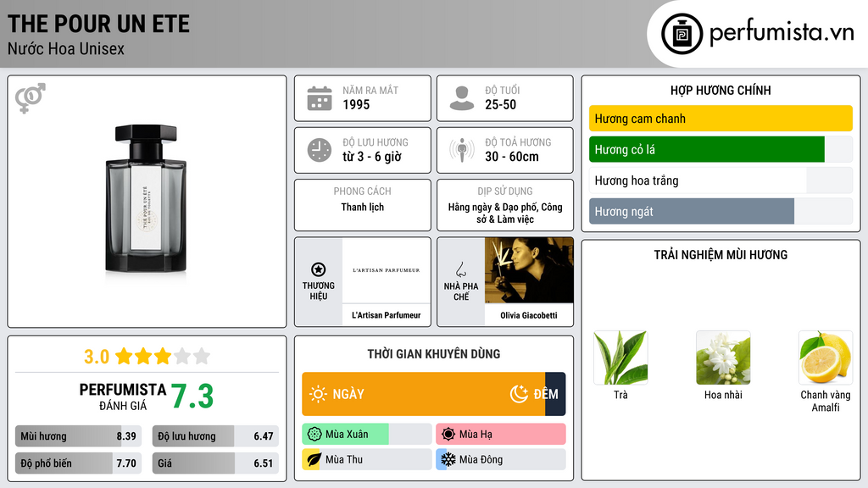Image resolution: width=868 pixels, height=488 pixels.
Task: Select the Mùa Xuân season bar
Action: click(x=366, y=435)
